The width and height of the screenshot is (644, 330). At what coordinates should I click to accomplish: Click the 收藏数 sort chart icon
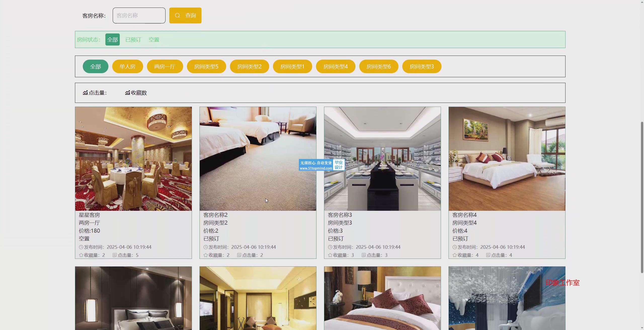128,93
